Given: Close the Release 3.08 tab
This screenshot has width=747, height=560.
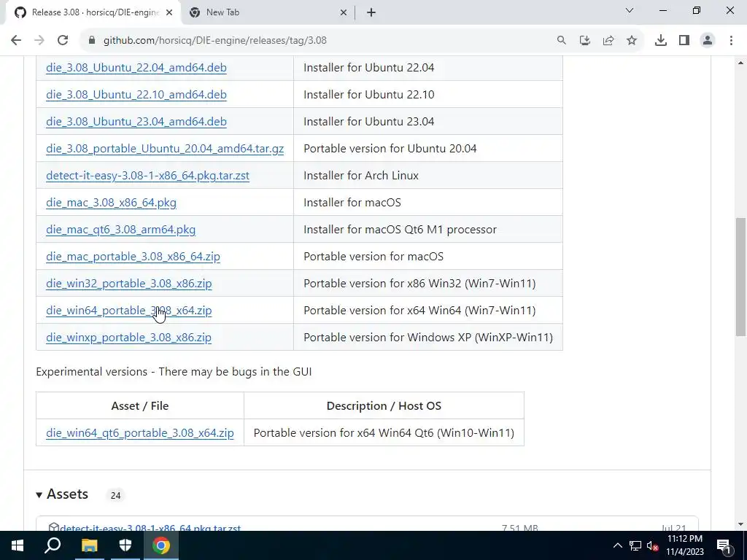Looking at the screenshot, I should [169, 13].
